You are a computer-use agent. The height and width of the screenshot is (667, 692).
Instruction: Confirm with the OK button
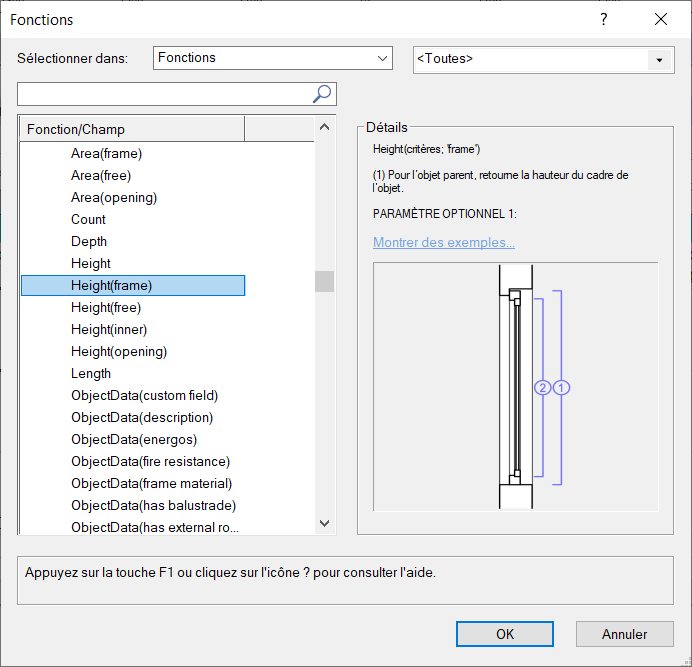tap(504, 634)
